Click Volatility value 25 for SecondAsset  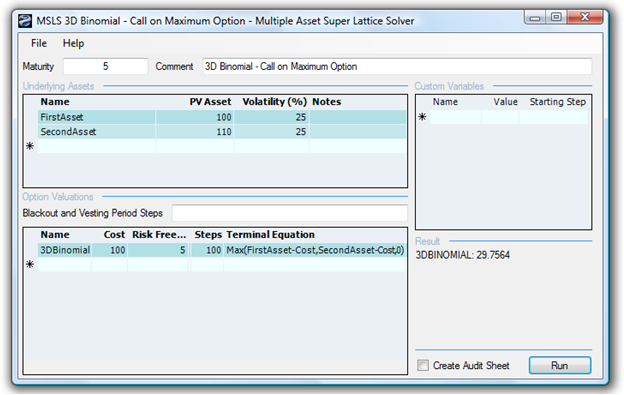(271, 132)
